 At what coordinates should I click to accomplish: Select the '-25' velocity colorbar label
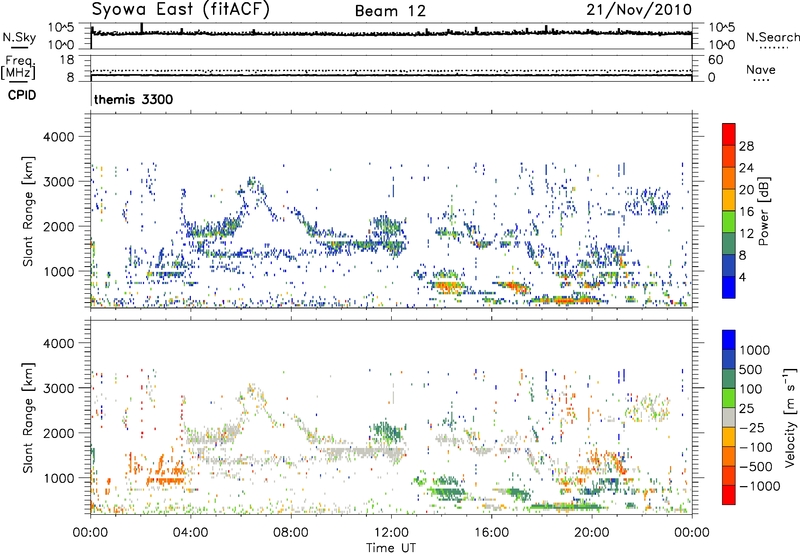pos(752,428)
